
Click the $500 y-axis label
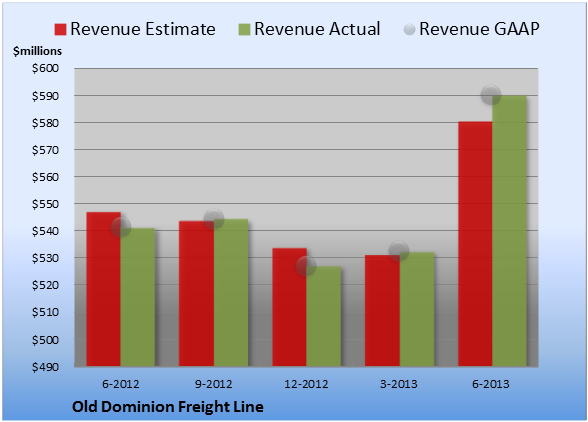45,340
